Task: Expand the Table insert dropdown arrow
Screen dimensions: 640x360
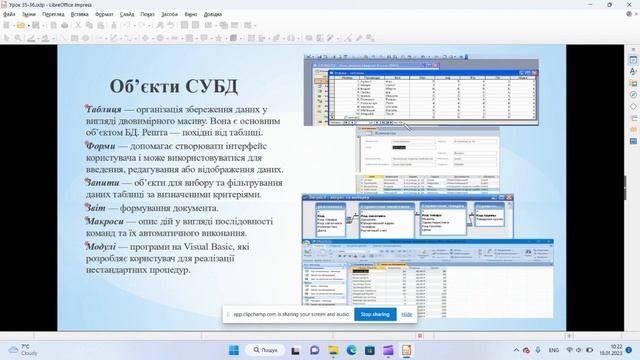Action: (x=216, y=26)
